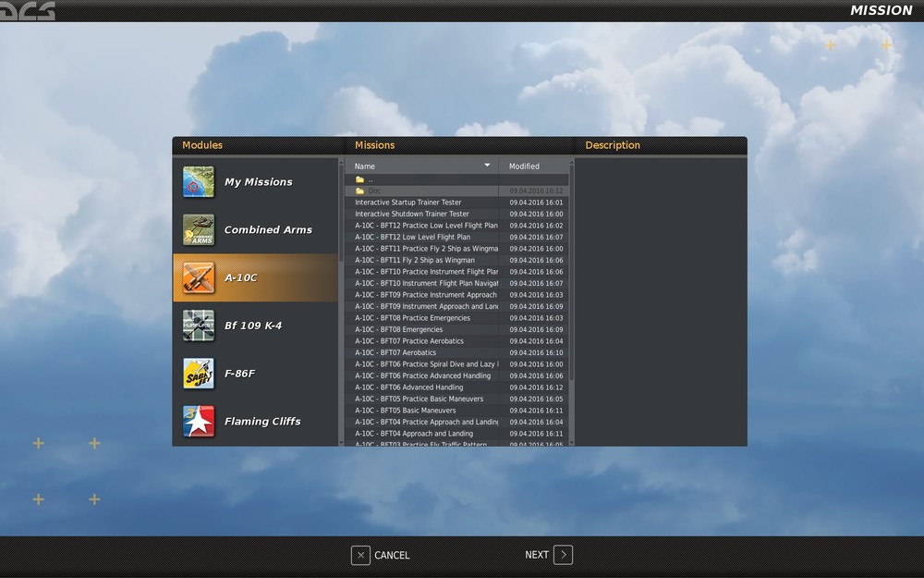Select A-10C - BFT08 Emergencies mission
The height and width of the screenshot is (578, 924).
click(x=457, y=330)
